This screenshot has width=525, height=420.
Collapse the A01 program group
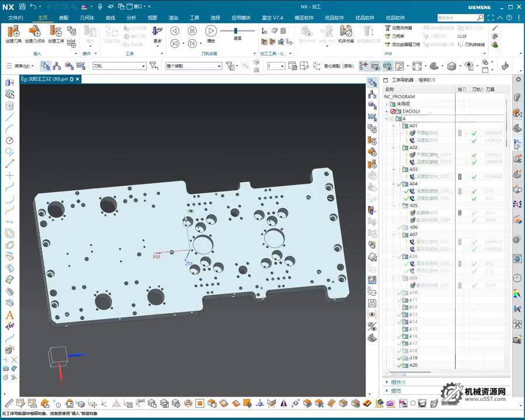(x=393, y=126)
